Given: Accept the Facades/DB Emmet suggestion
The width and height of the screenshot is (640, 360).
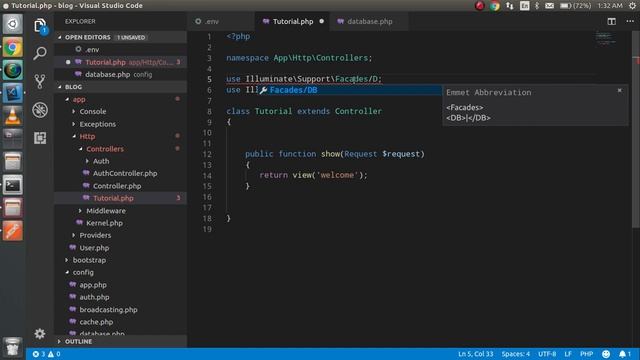Looking at the screenshot, I should [350, 90].
